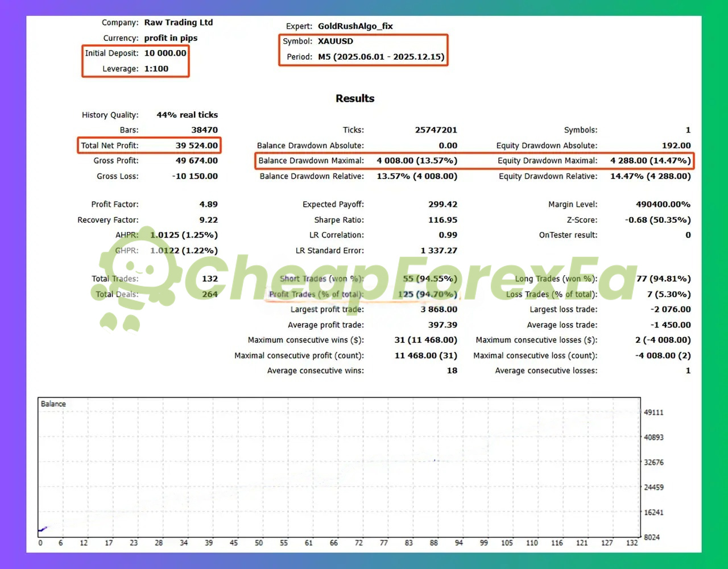Click Average consecutive wins value 18

pyautogui.click(x=452, y=371)
